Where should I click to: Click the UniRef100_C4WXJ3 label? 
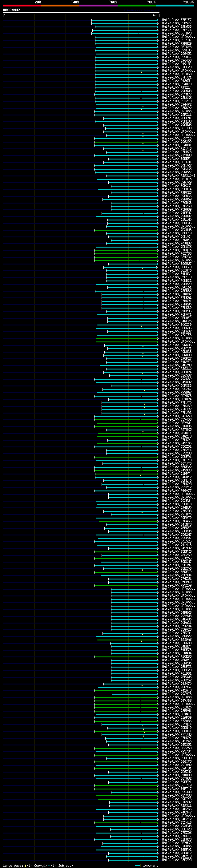point(177,857)
